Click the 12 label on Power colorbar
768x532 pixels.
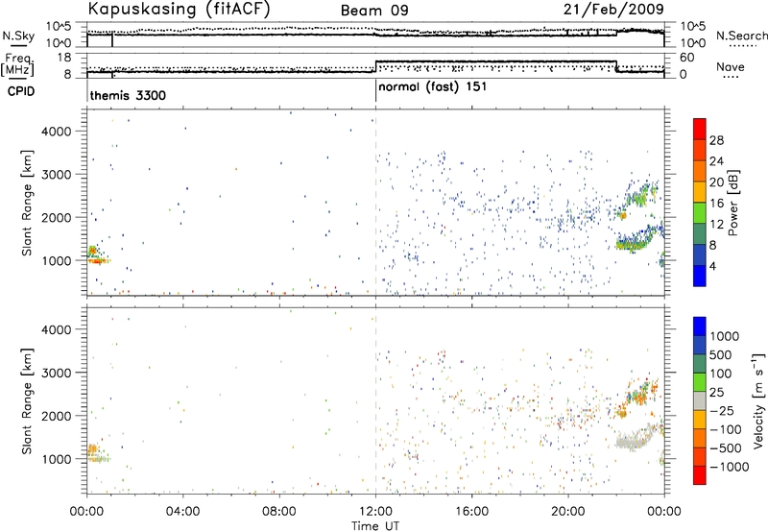[x=716, y=225]
